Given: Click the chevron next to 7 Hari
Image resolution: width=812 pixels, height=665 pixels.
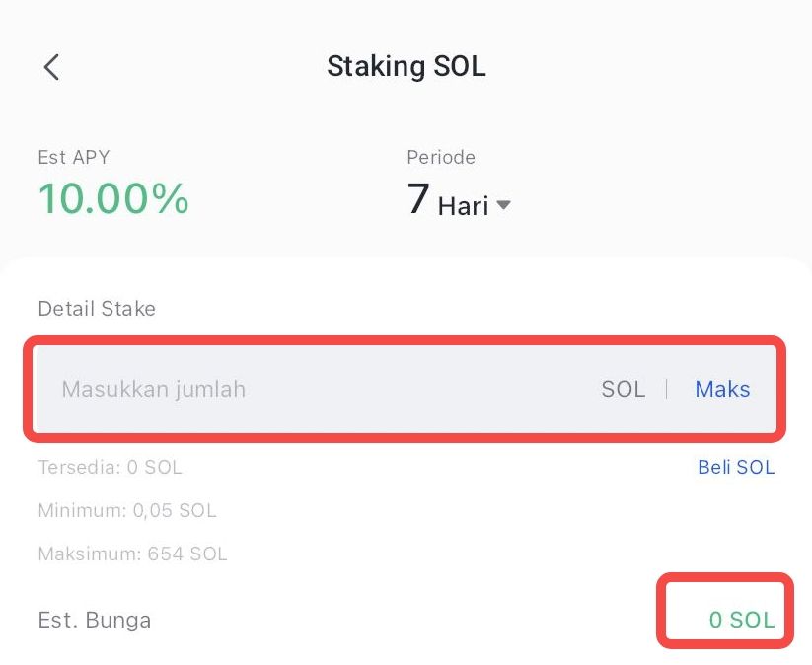Looking at the screenshot, I should pyautogui.click(x=503, y=205).
